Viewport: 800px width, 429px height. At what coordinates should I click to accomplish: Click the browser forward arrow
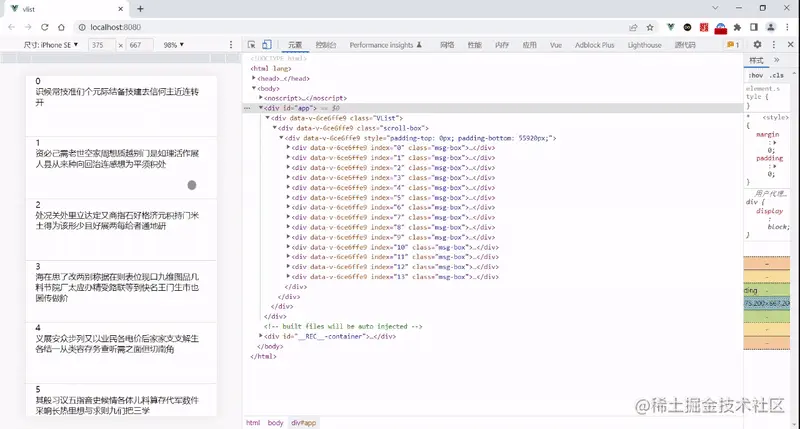click(28, 27)
